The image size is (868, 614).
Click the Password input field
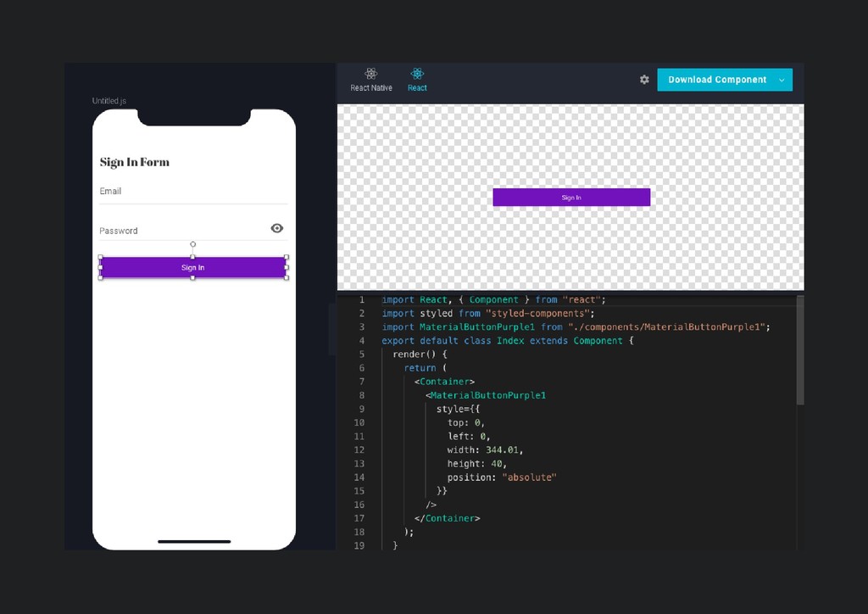[x=193, y=231]
